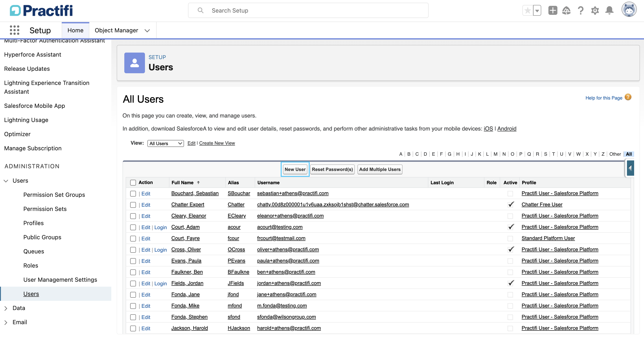Select the checkbox for Court, Adam
This screenshot has height=337, width=644.
(133, 227)
